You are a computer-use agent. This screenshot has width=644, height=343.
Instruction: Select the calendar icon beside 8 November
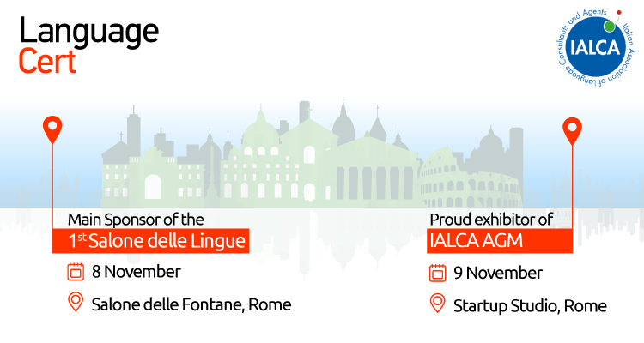pos(76,272)
